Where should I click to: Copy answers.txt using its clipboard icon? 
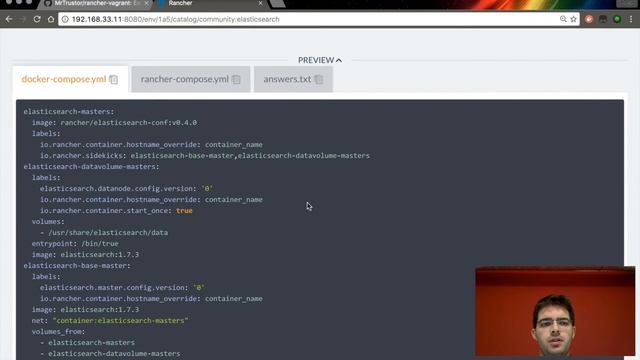tap(319, 80)
